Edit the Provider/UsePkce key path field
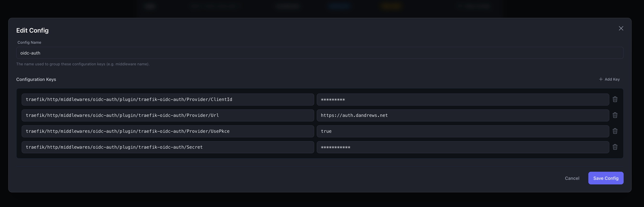The width and height of the screenshot is (644, 207). coord(167,131)
